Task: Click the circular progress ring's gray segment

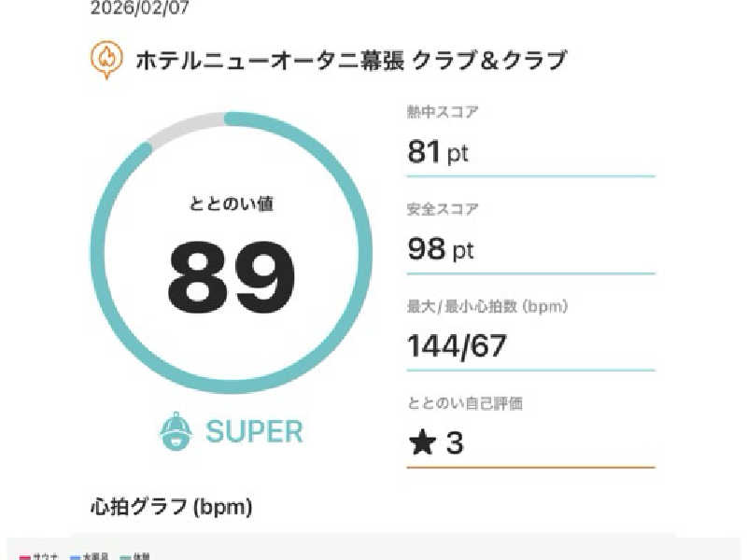Action: pos(182,130)
